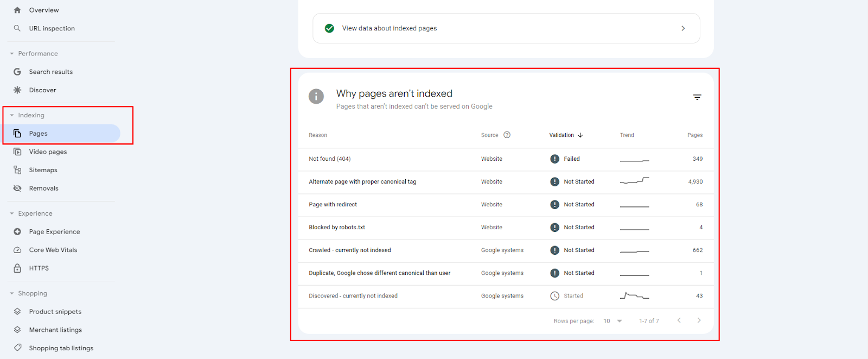Viewport: 868px width, 359px height.
Task: Open Core Web Vitals in the sidebar
Action: [53, 250]
